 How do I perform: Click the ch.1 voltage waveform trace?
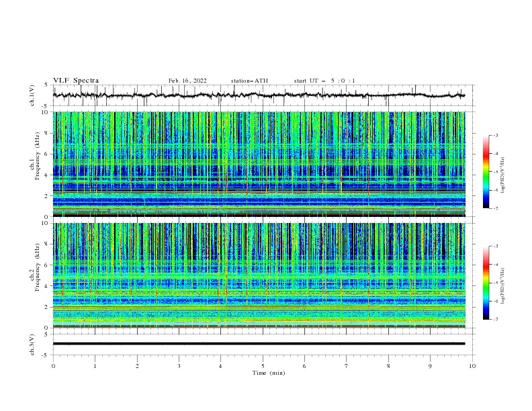(259, 95)
